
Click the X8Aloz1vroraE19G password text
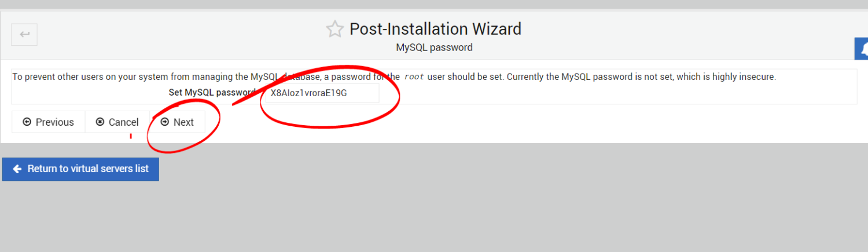pyautogui.click(x=309, y=93)
